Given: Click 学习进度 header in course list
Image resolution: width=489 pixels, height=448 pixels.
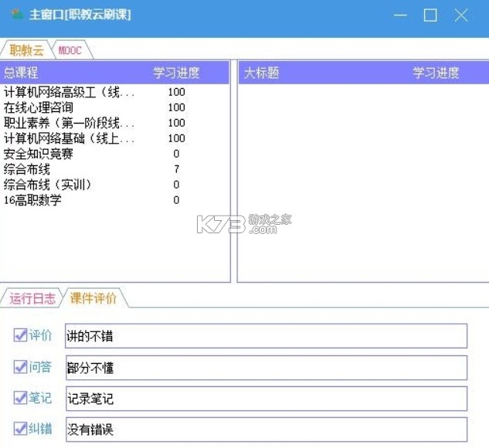Looking at the screenshot, I should (x=176, y=73).
